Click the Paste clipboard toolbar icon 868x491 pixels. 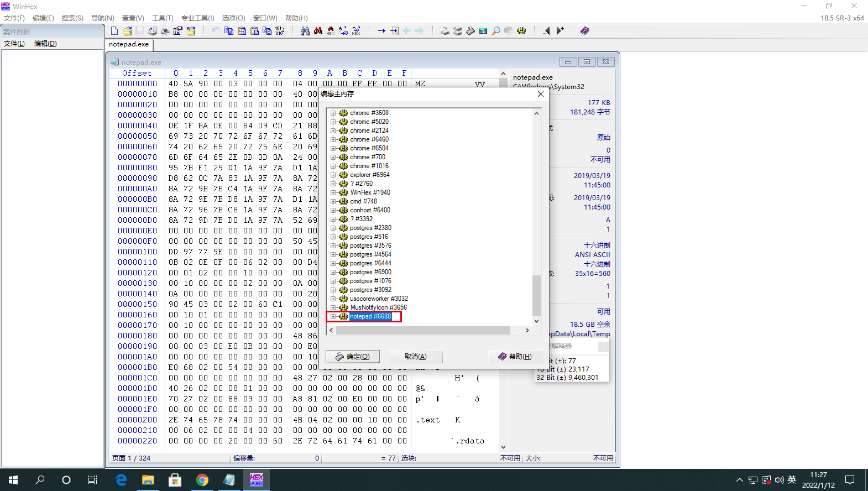[254, 31]
